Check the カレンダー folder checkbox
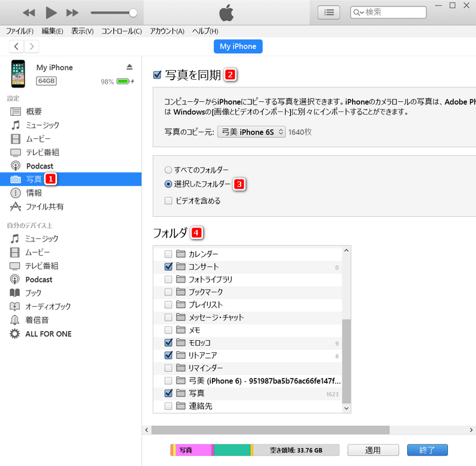This screenshot has height=466, width=476. (168, 254)
